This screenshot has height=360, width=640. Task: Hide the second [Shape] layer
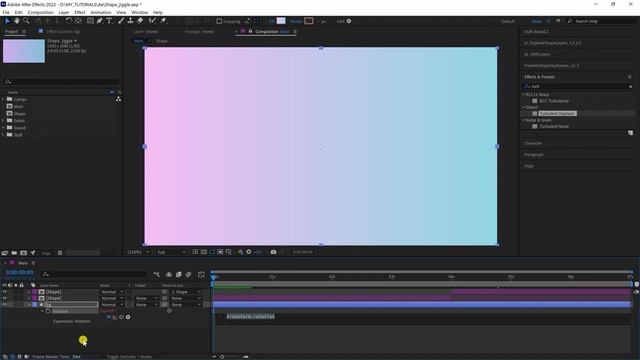(4, 298)
